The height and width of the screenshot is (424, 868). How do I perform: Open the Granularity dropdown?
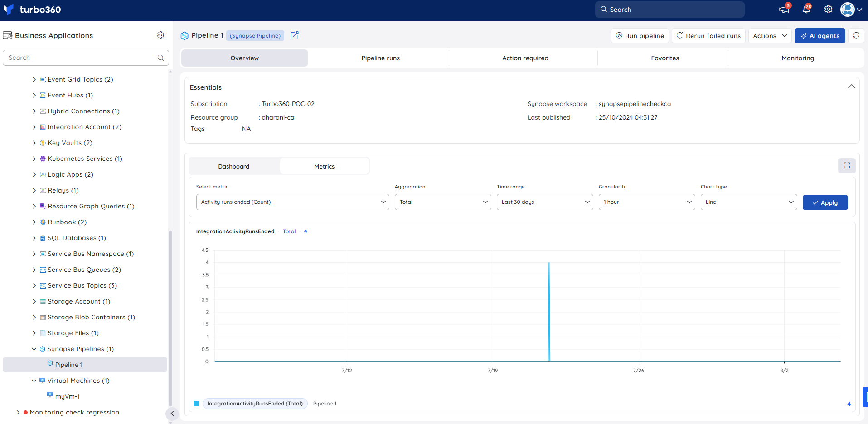point(647,202)
